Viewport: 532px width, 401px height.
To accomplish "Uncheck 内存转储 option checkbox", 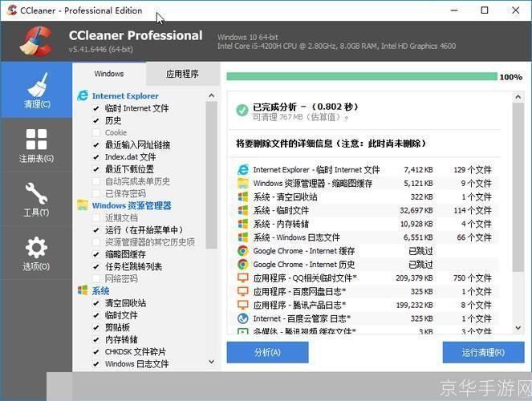I will pyautogui.click(x=96, y=339).
